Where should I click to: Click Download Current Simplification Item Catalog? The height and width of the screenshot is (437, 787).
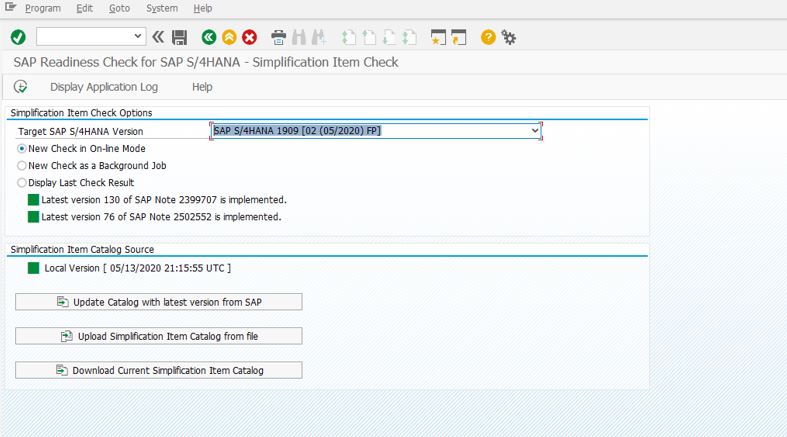coord(159,370)
